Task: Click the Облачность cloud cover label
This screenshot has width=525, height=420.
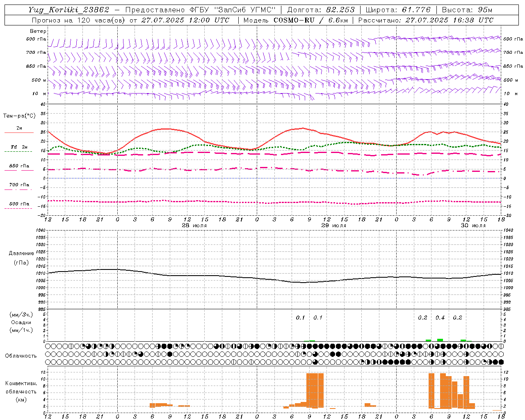Action: [21, 356]
